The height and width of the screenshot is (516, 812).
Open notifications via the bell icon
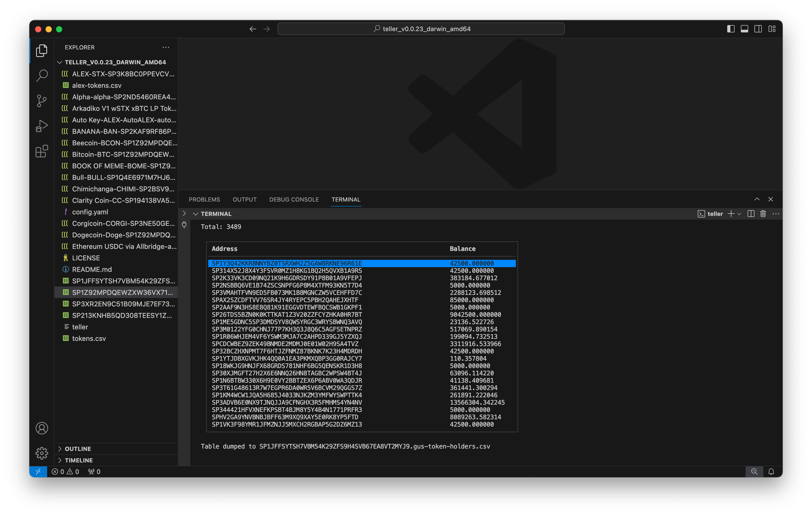pos(771,472)
